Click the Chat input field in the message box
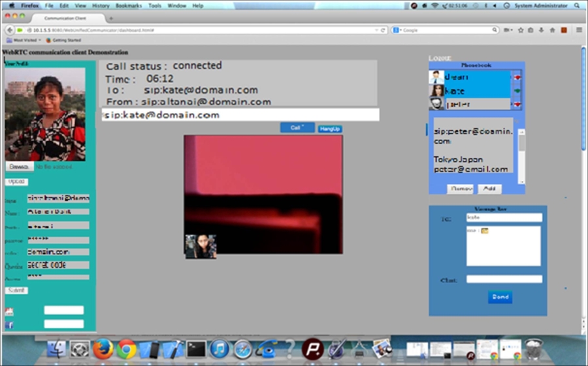Screen dimensions: 588x366 point(504,279)
